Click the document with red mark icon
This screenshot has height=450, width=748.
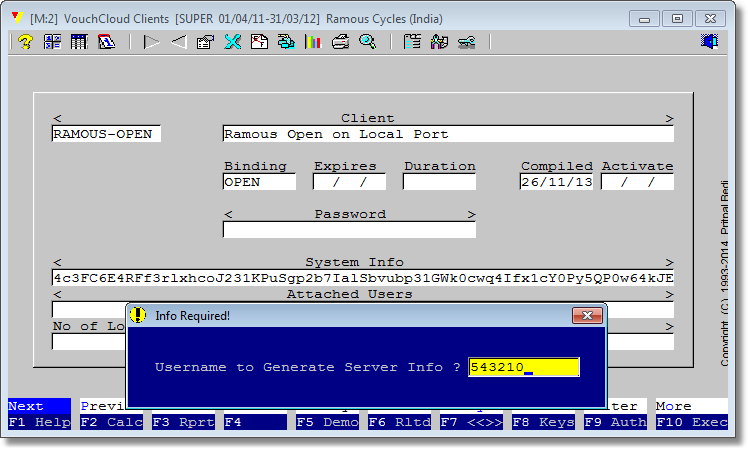click(x=260, y=42)
